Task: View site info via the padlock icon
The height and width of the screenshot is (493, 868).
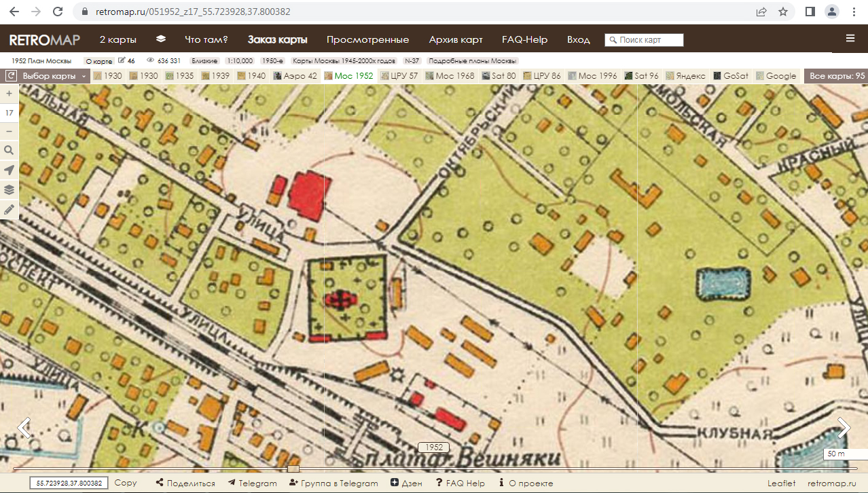Action: coord(85,12)
